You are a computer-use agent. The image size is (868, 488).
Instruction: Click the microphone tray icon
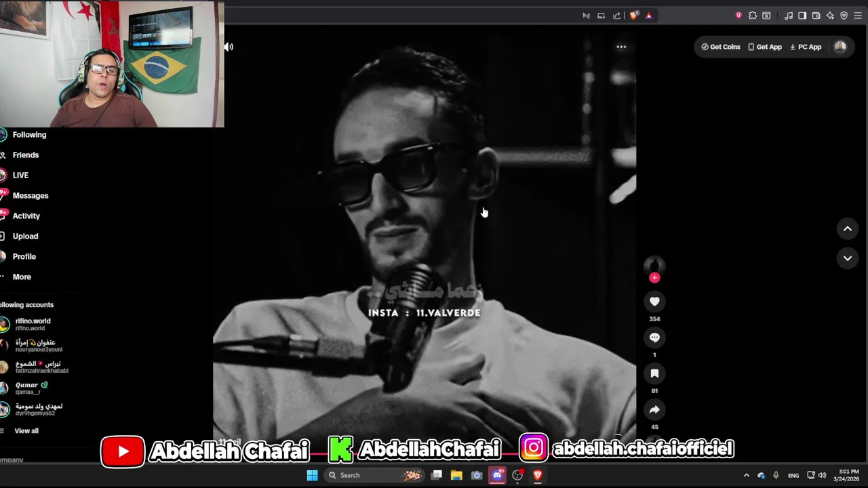[776, 476]
